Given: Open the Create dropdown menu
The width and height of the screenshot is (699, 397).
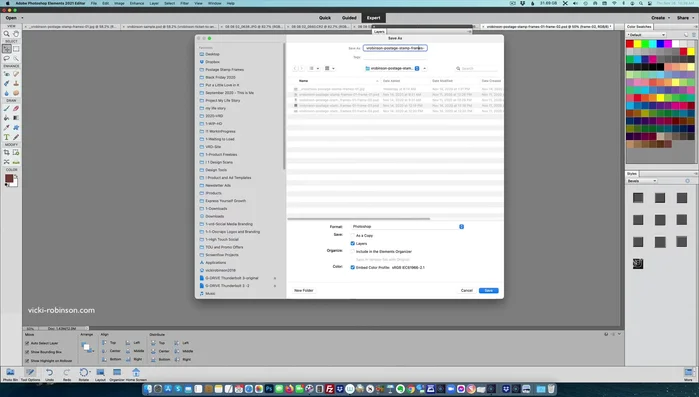Looking at the screenshot, I should 660,18.
